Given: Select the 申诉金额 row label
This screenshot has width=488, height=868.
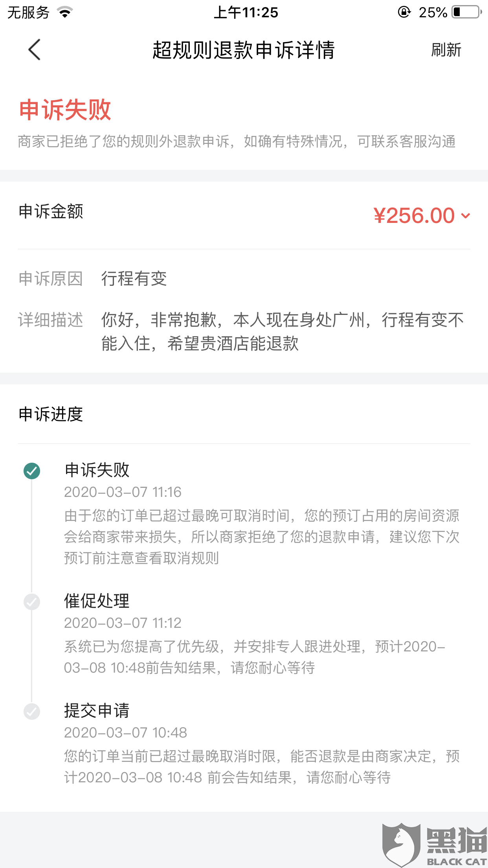Looking at the screenshot, I should click(x=51, y=211).
